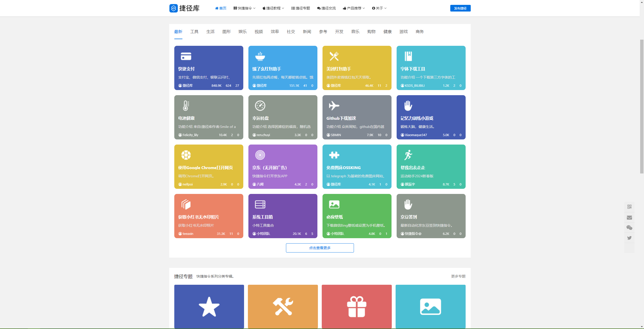Image resolution: width=644 pixels, height=329 pixels.
Task: Open the credit card icon on 快捷支付
Action: coord(186,56)
